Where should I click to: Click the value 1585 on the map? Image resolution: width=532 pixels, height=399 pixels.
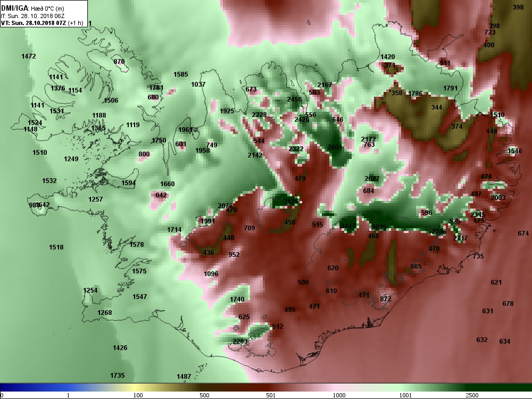[x=180, y=74]
